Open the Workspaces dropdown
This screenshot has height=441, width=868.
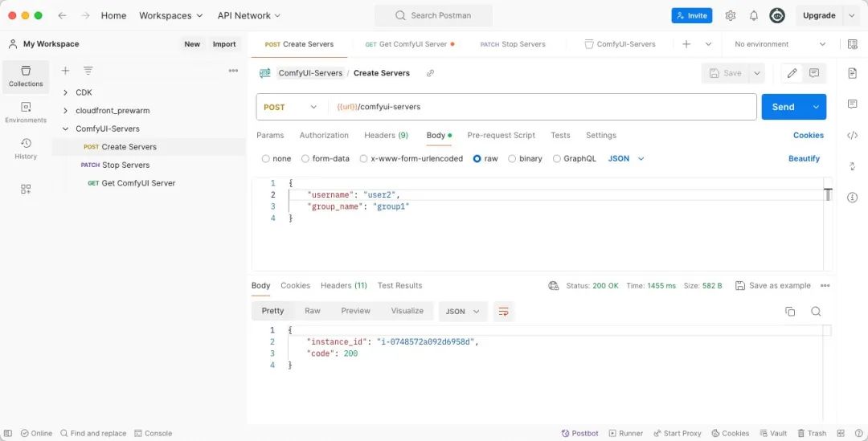click(x=170, y=15)
